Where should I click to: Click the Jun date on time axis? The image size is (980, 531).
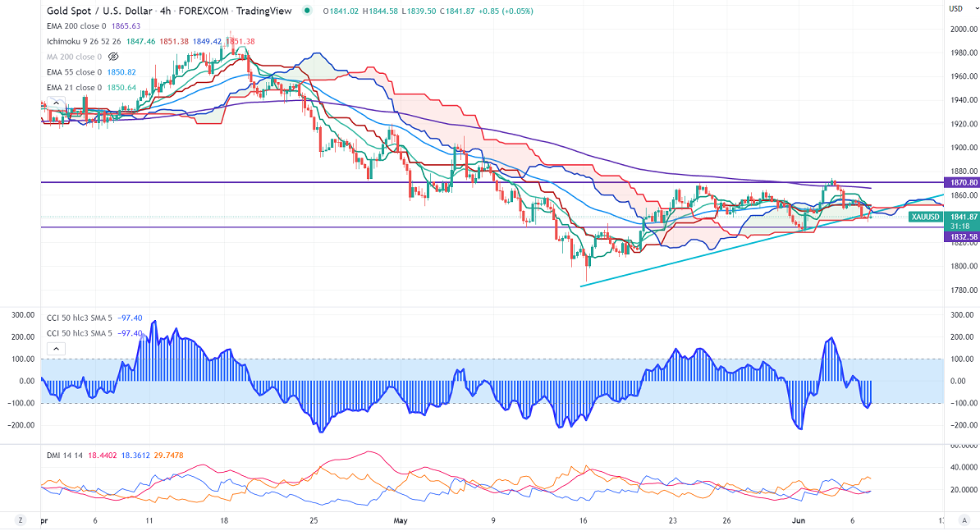(x=798, y=520)
